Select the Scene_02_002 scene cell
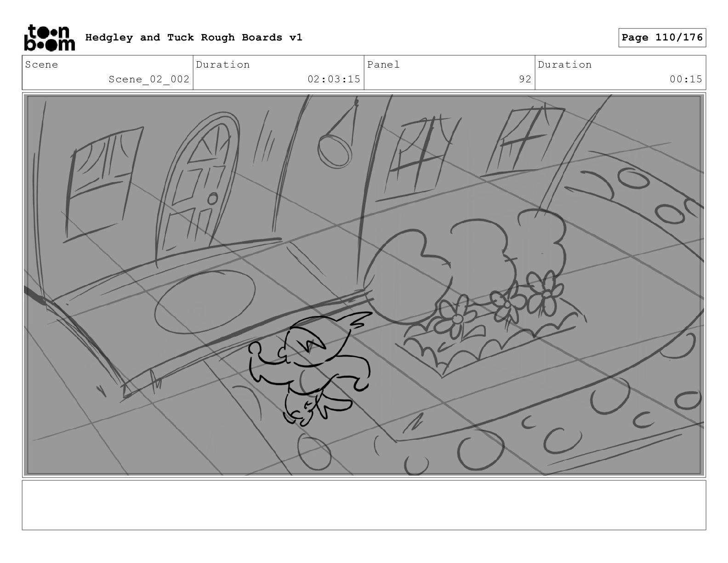728x563 pixels. point(108,73)
